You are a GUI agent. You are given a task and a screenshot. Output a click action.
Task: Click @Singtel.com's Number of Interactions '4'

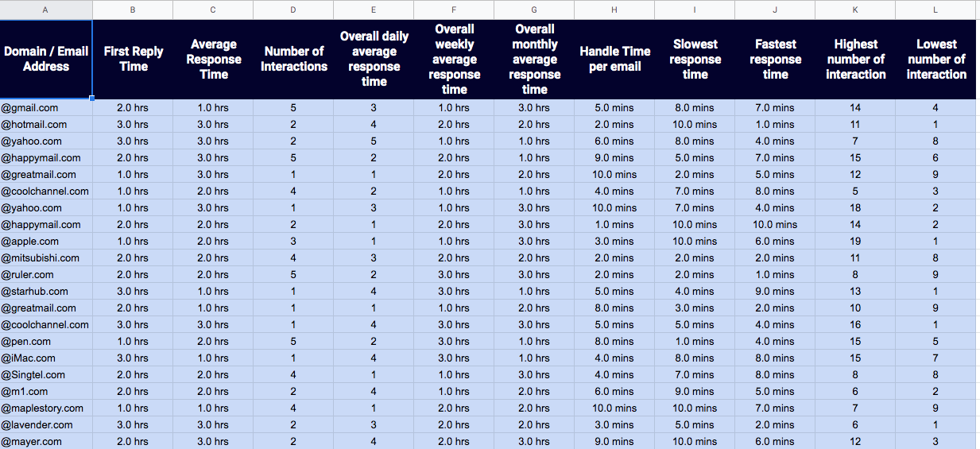point(293,374)
